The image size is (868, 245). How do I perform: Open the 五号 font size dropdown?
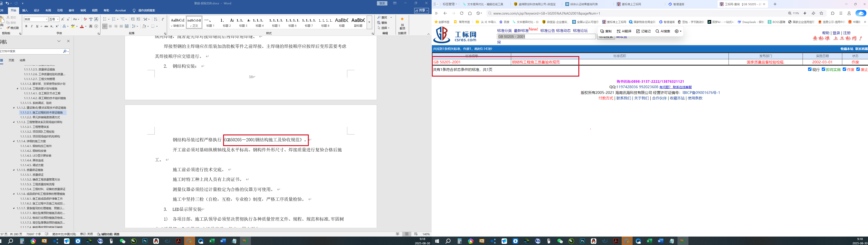[x=58, y=19]
